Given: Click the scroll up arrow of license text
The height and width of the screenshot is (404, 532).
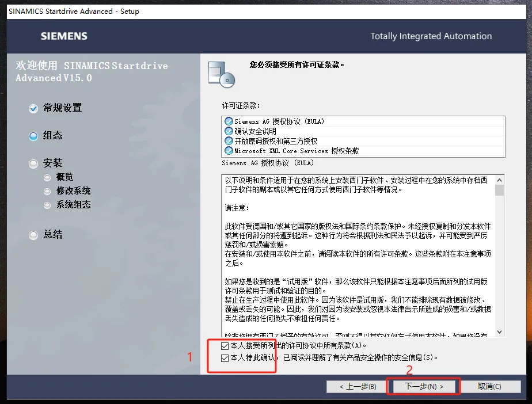Looking at the screenshot, I should [x=499, y=180].
